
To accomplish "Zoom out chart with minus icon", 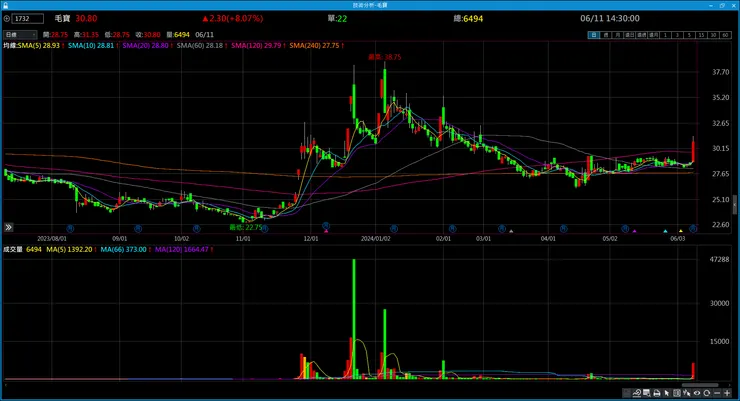I will (x=717, y=393).
